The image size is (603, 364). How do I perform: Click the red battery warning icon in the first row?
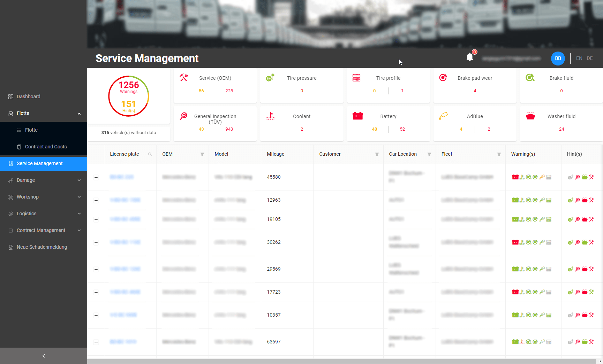(516, 177)
